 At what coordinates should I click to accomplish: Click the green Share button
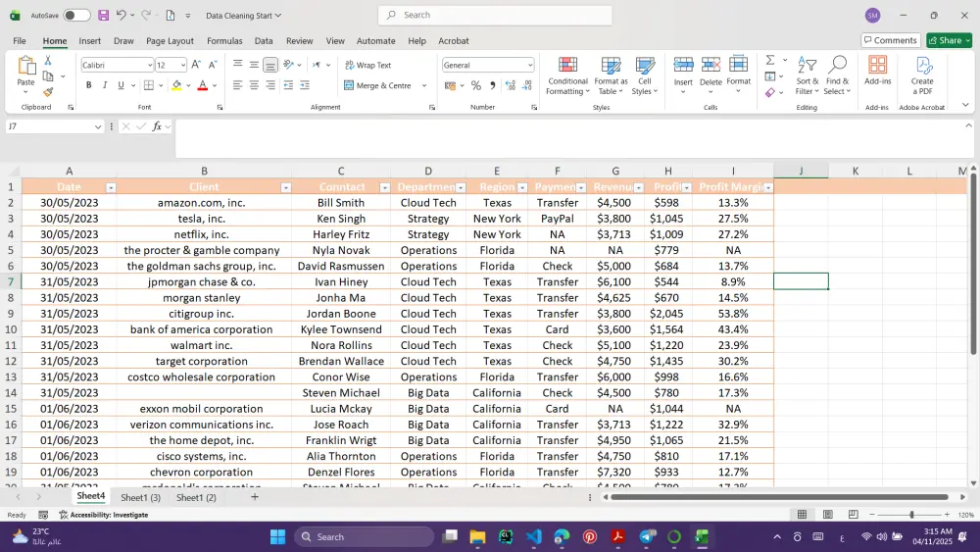pos(950,40)
